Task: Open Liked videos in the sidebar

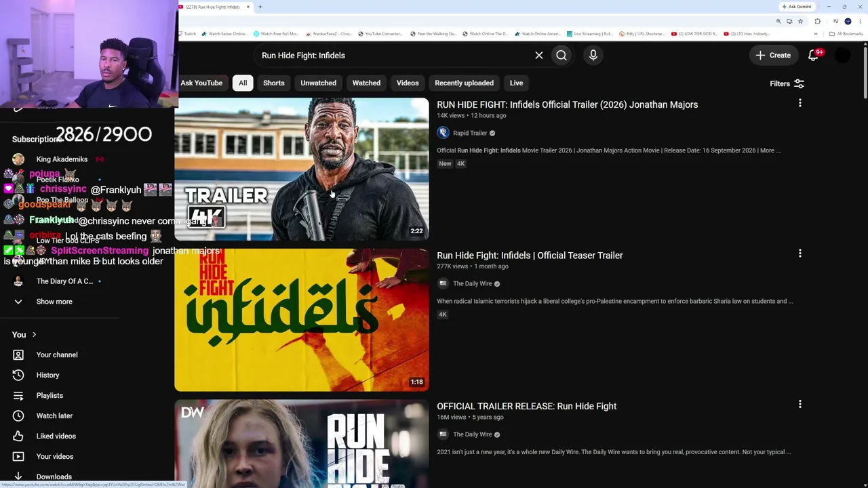Action: 56,436
